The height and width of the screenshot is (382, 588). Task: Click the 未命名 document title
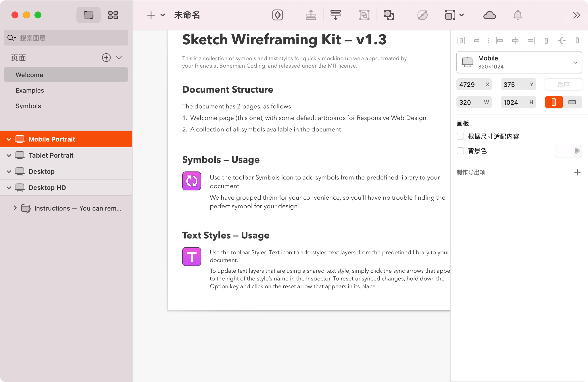tap(187, 15)
